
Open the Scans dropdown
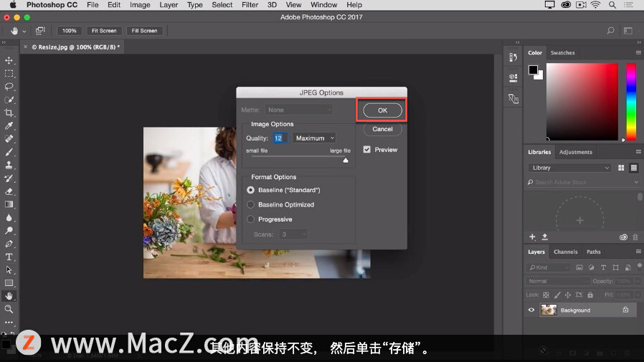[293, 234]
